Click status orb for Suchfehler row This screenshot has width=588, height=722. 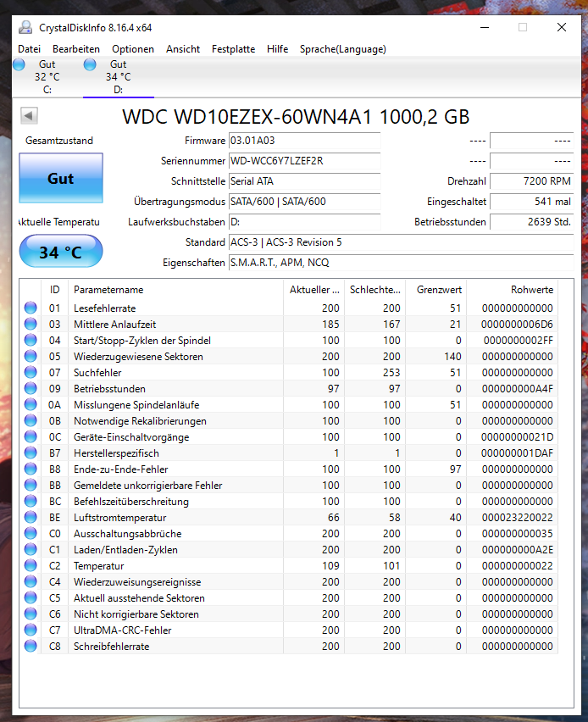(x=31, y=372)
